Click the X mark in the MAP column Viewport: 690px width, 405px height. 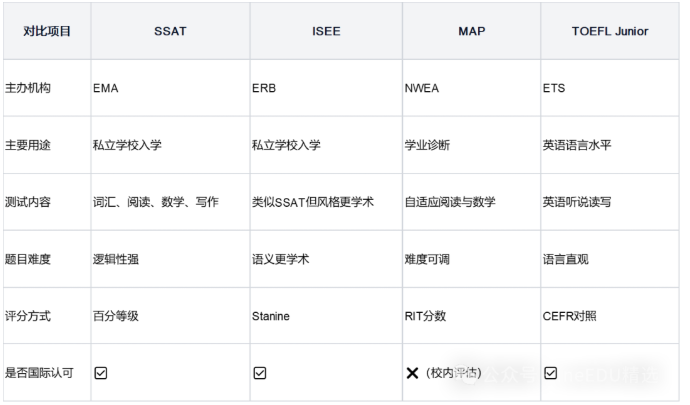coord(412,373)
